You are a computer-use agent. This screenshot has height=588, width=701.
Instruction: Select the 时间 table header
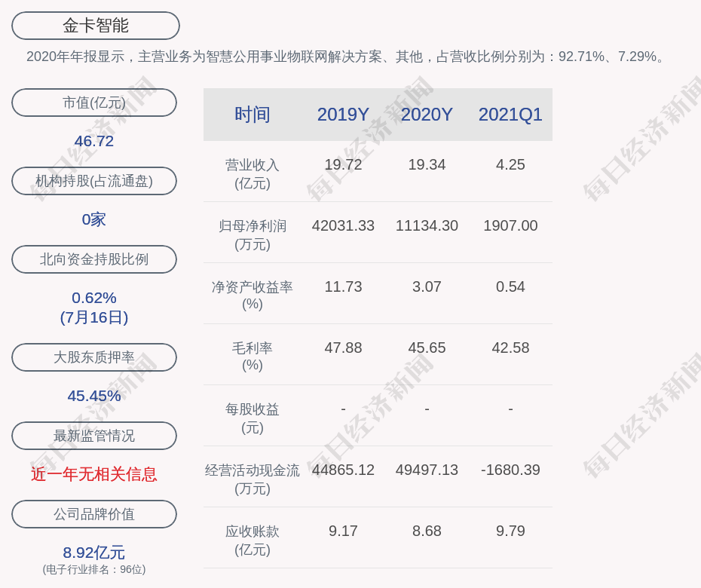252,114
